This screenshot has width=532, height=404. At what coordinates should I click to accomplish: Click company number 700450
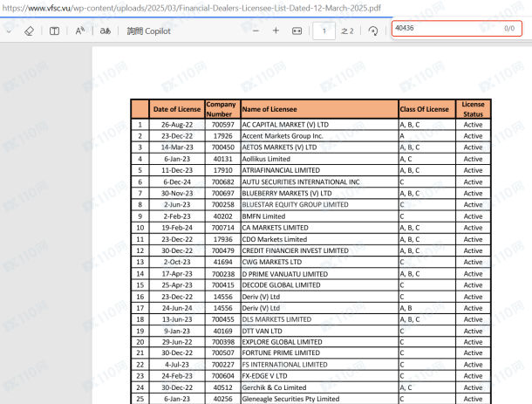(x=223, y=147)
